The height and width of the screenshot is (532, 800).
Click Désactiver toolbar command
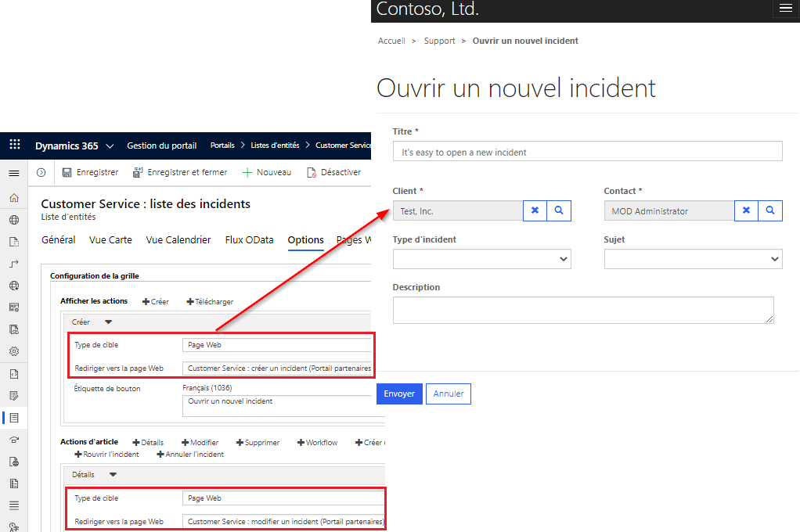pyautogui.click(x=333, y=172)
